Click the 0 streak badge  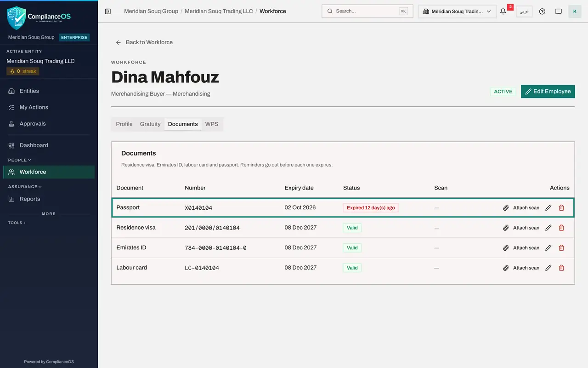click(x=23, y=71)
